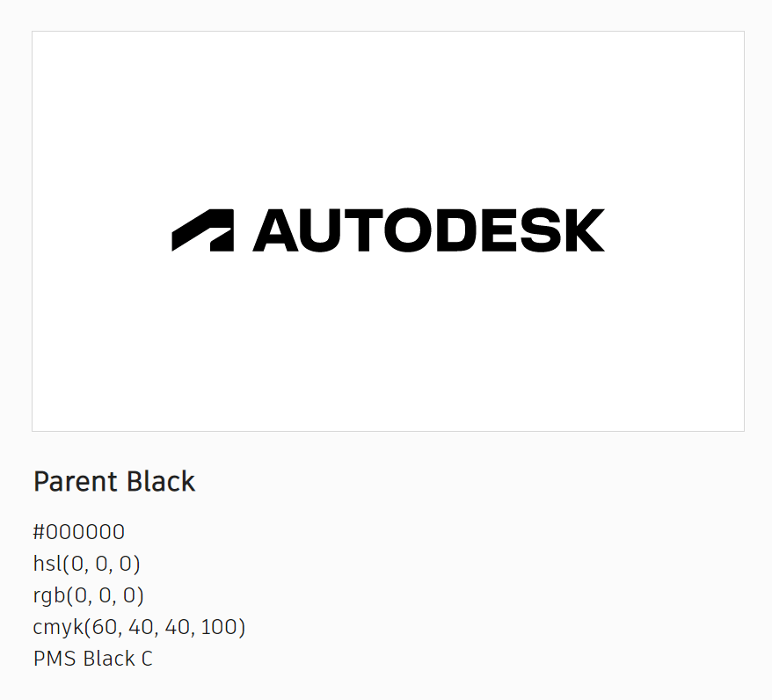Click the hsl(0, 0, 0) value
772x700 pixels.
pos(87,564)
